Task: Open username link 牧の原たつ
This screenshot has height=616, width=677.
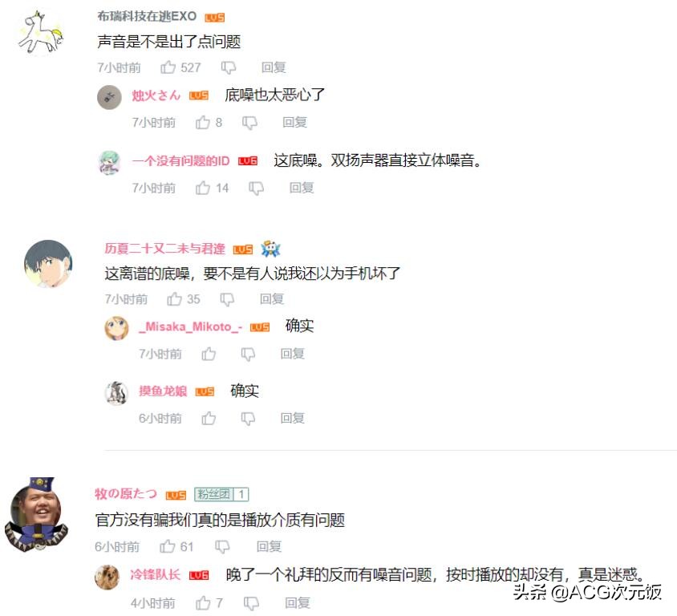Action: [126, 493]
